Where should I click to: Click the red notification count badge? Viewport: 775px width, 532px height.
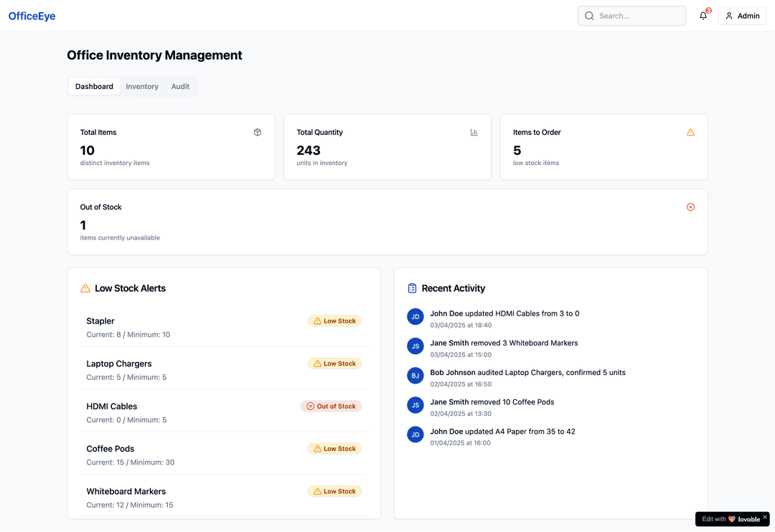click(x=708, y=10)
